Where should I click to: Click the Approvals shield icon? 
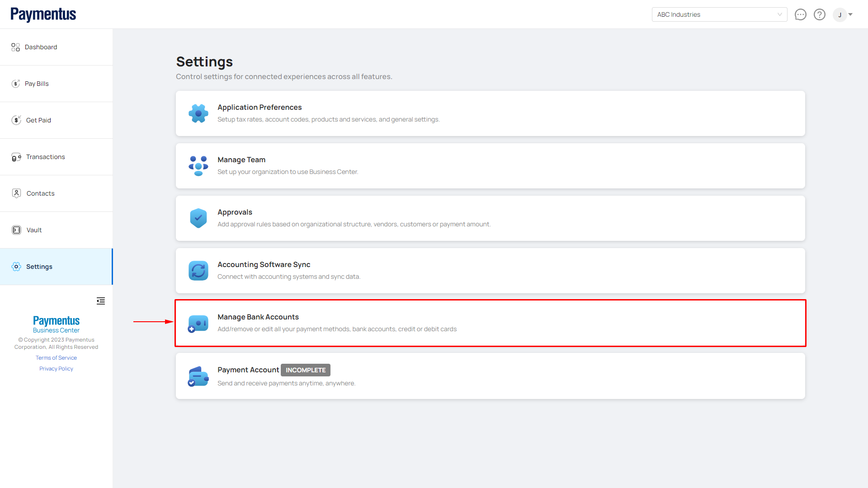[198, 218]
